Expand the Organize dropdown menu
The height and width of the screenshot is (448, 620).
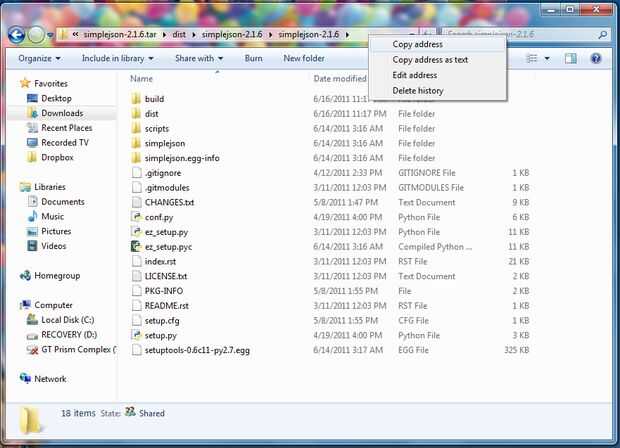pyautogui.click(x=39, y=59)
